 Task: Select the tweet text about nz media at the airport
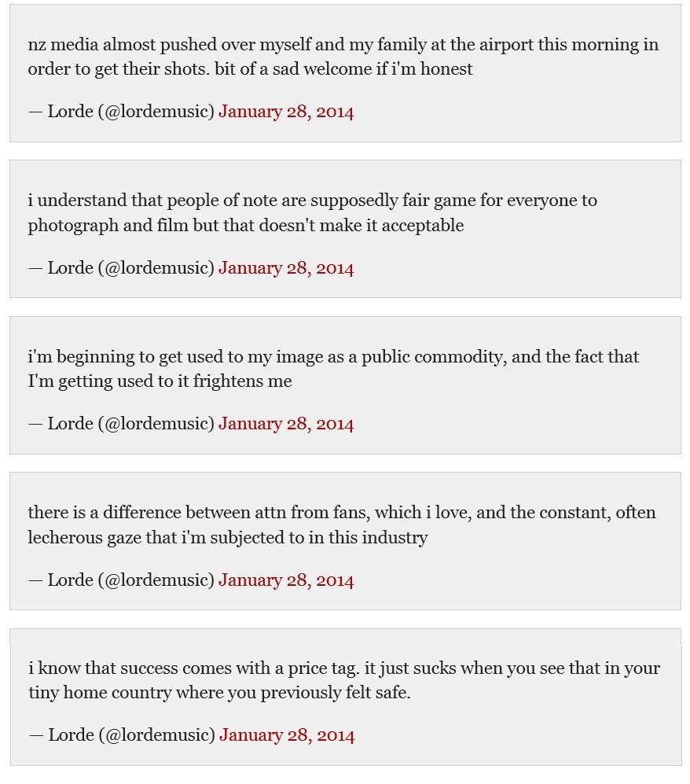343,57
